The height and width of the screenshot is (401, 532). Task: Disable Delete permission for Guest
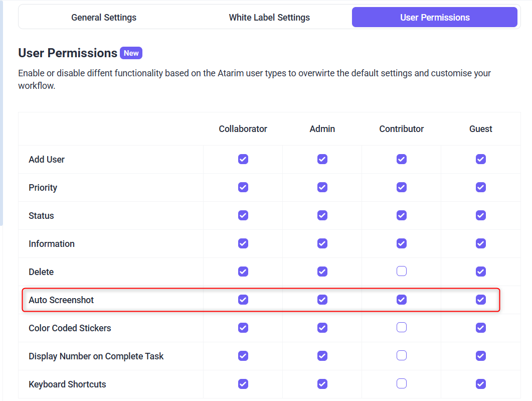click(481, 272)
